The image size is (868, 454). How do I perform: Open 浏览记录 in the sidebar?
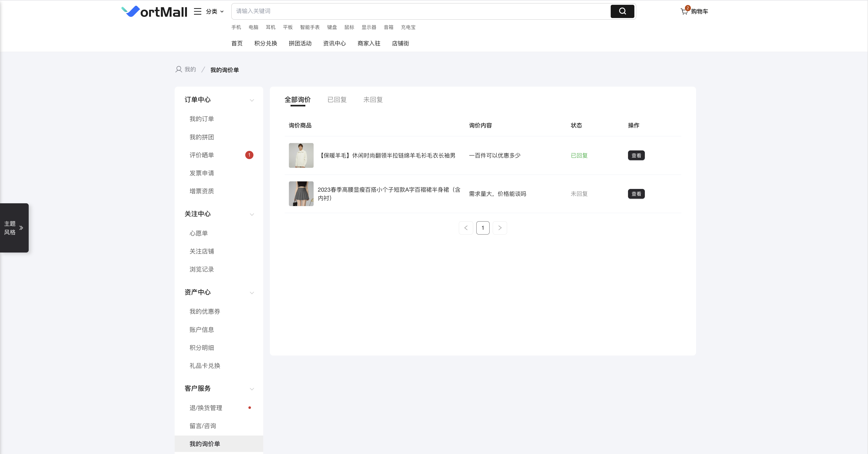click(202, 269)
